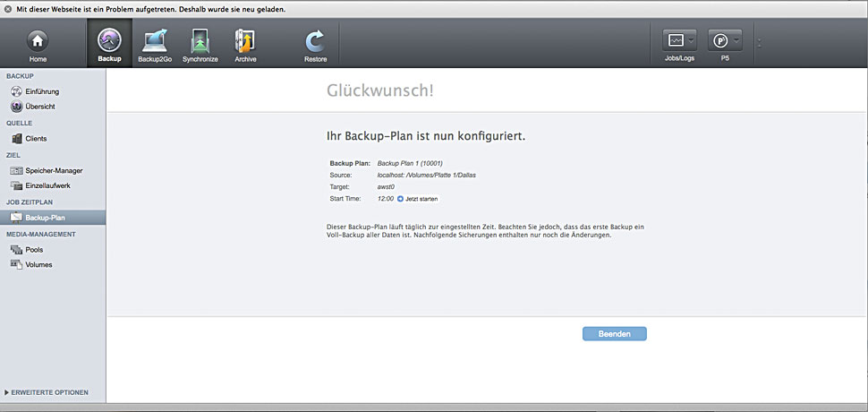Select Übersicht in the sidebar

click(x=39, y=107)
